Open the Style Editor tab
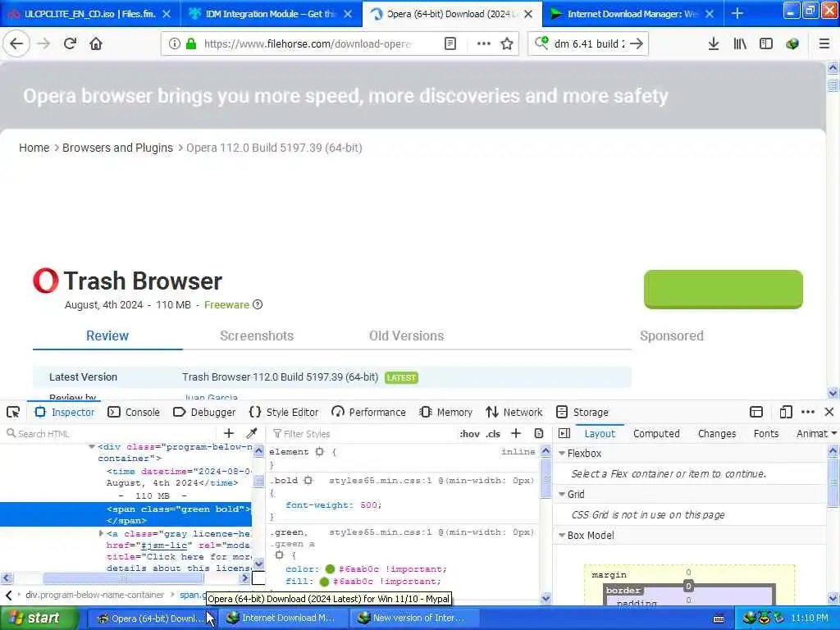 (x=284, y=412)
